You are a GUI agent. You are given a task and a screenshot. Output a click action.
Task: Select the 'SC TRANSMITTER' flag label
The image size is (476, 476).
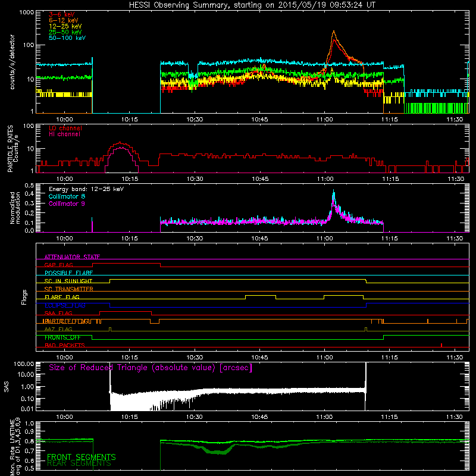(69, 289)
